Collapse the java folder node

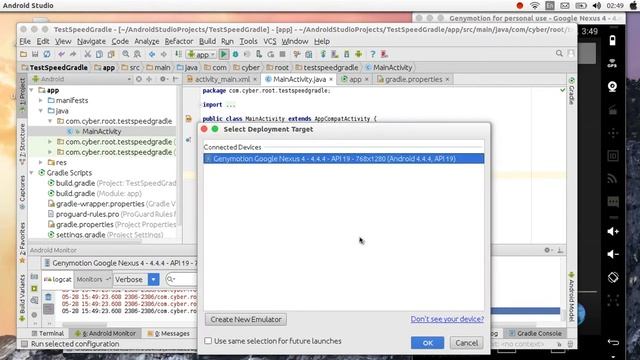pyautogui.click(x=41, y=111)
